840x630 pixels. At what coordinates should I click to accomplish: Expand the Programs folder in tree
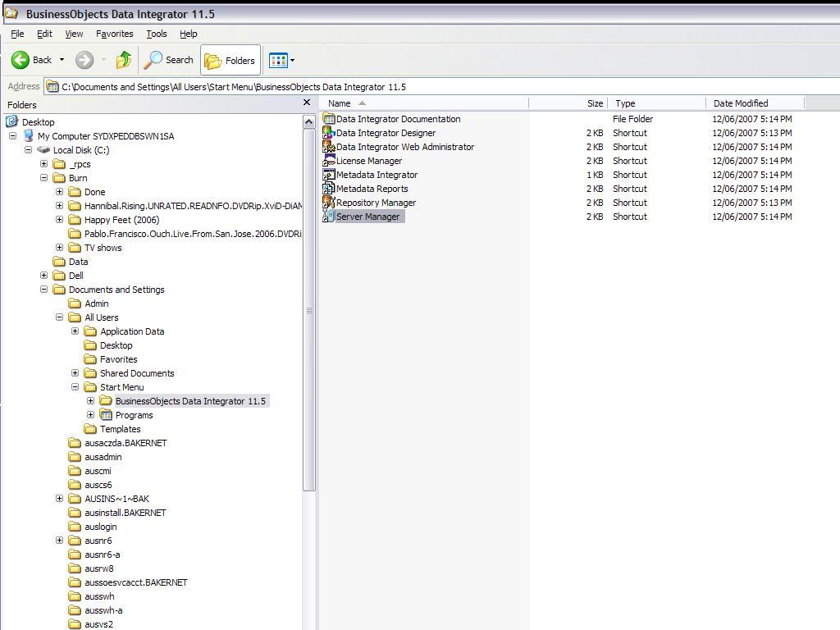(x=91, y=414)
